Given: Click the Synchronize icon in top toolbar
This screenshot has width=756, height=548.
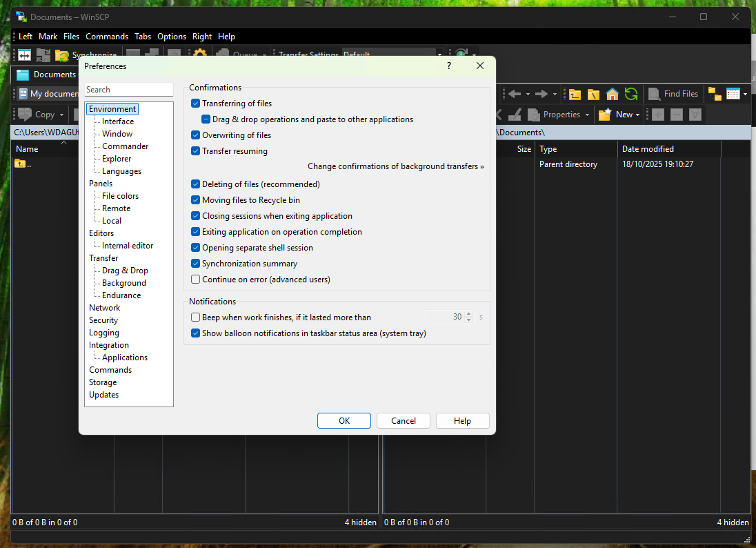Looking at the screenshot, I should (62, 55).
